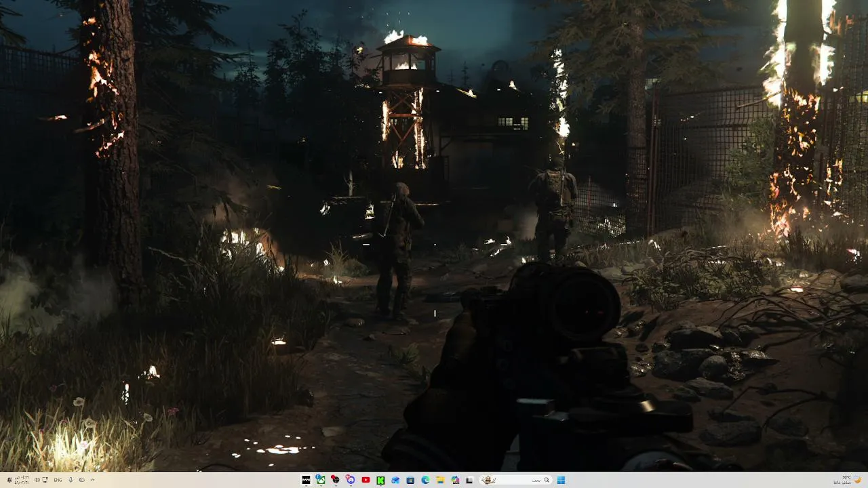This screenshot has height=488, width=868.
Task: Launch Microsoft Edge from the taskbar
Action: click(425, 480)
